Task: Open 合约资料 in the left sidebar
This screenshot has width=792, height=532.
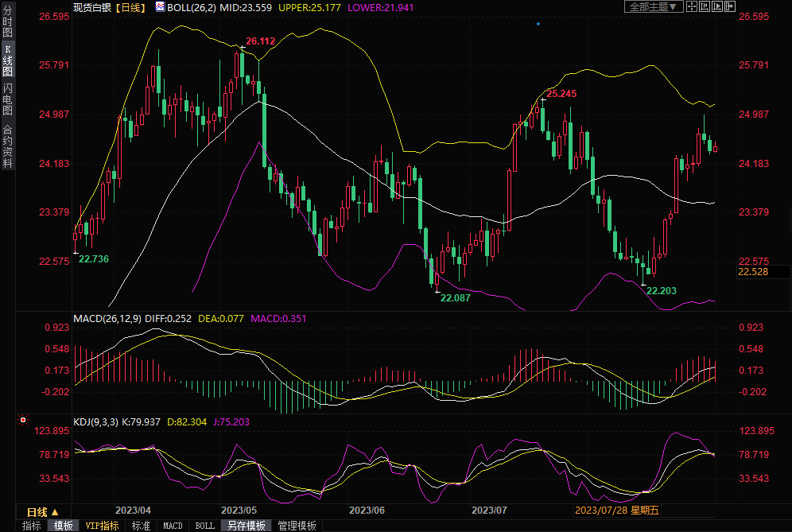Action: (7, 146)
